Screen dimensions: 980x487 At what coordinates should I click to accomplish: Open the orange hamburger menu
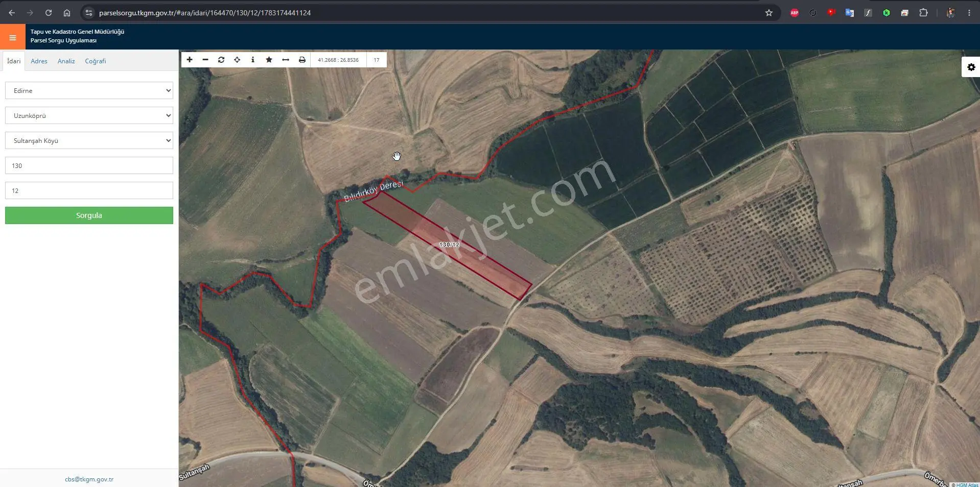[x=13, y=37]
